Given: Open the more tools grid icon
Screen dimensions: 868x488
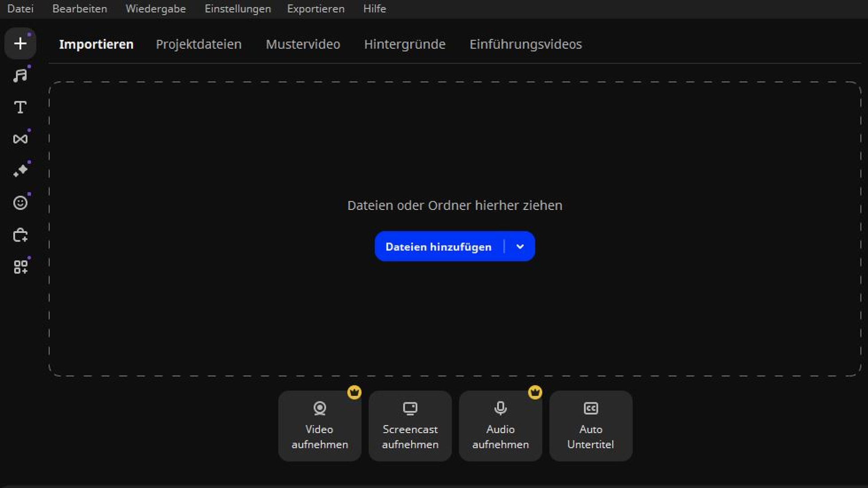Looking at the screenshot, I should 20,267.
